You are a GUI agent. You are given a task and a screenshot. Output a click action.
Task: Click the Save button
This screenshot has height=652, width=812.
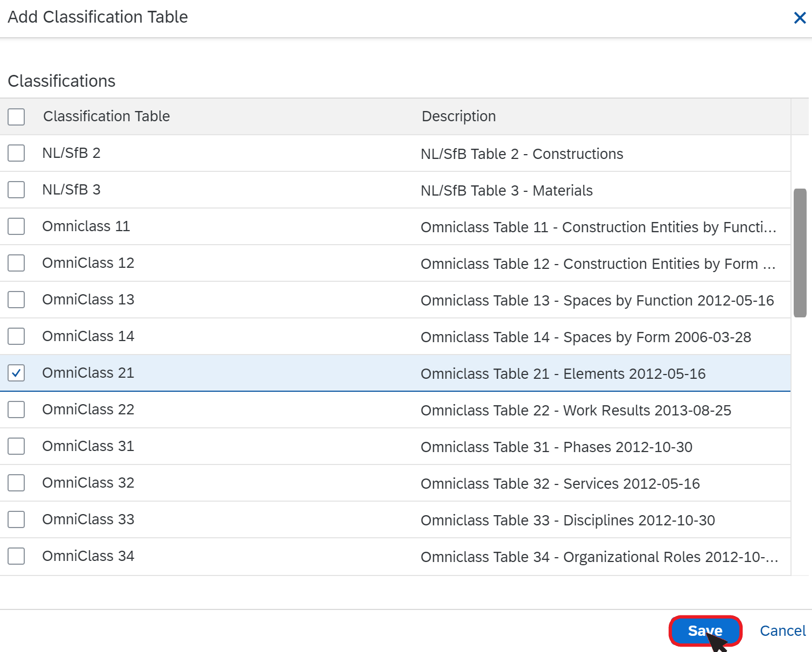[705, 630]
